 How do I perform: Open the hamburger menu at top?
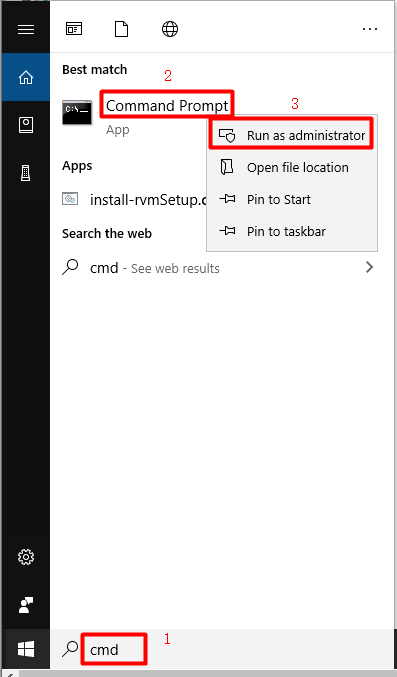point(26,29)
